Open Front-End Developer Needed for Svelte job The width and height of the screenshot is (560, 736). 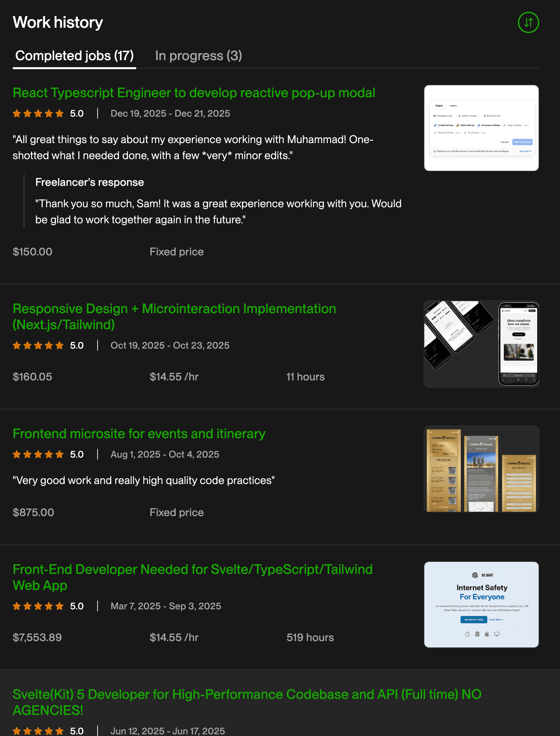coord(192,577)
